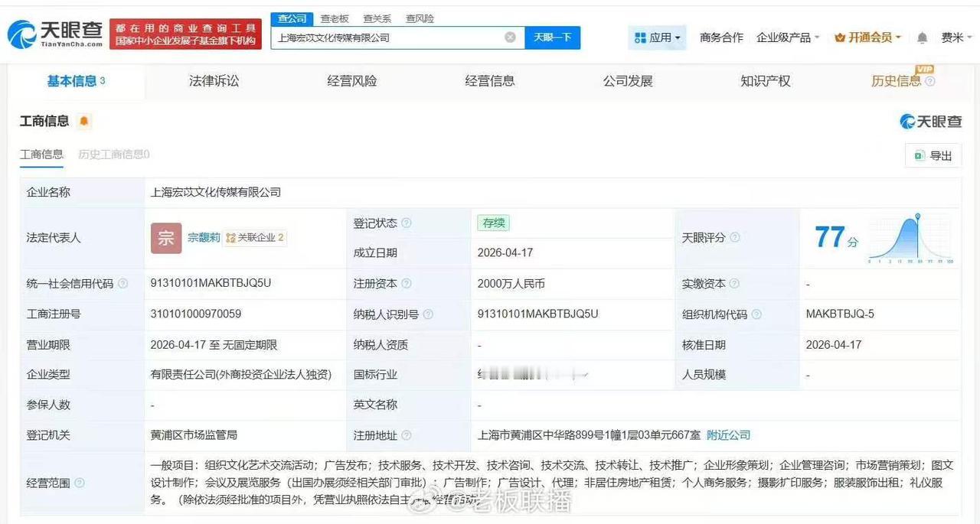Switch to the 法律诉讼 tab

coord(214,81)
